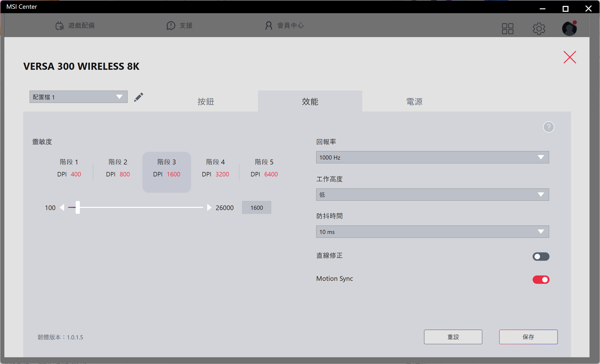
Task: Increase DPI with right arrow
Action: pos(209,207)
